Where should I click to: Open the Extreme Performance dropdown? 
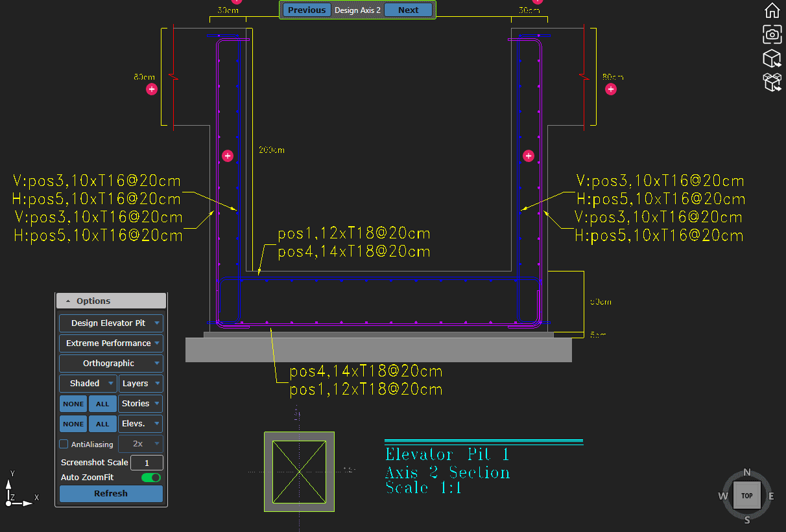click(x=111, y=343)
